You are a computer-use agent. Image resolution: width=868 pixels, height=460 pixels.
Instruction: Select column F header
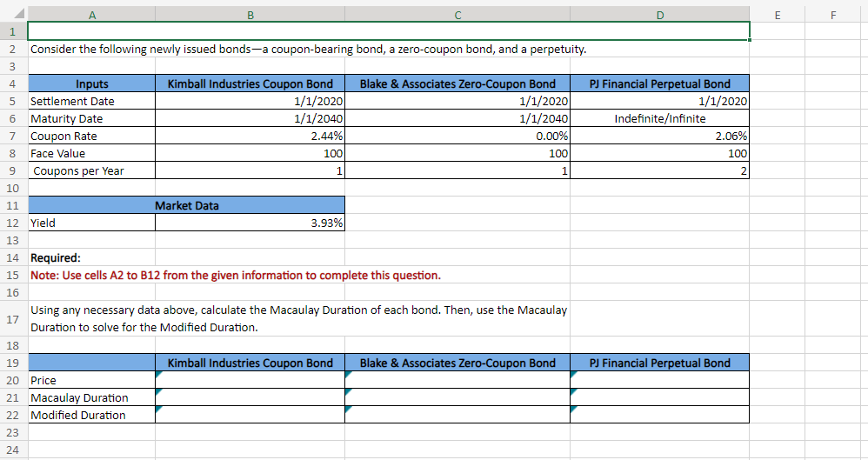[833, 15]
